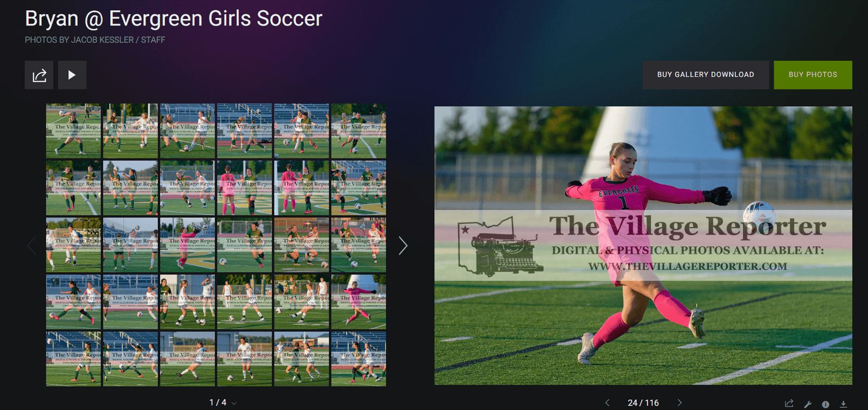
Task: Pick the first thumbnail in second row
Action: click(73, 188)
